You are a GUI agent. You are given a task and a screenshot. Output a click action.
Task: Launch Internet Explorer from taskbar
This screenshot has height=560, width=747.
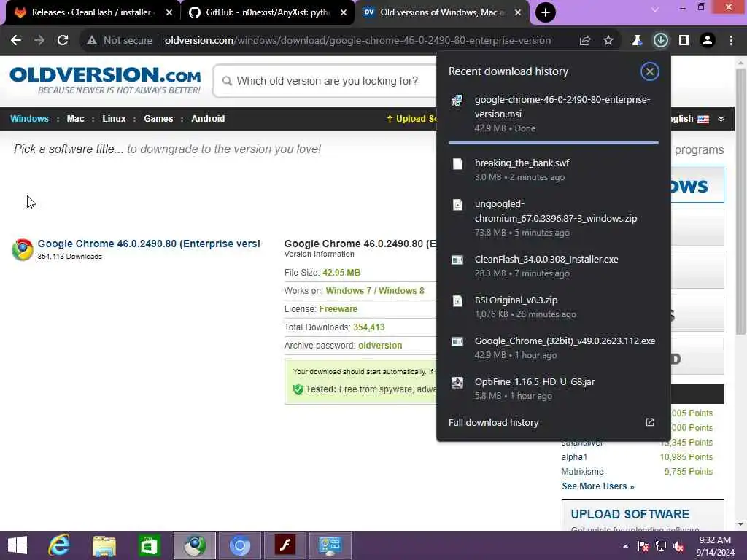click(59, 545)
